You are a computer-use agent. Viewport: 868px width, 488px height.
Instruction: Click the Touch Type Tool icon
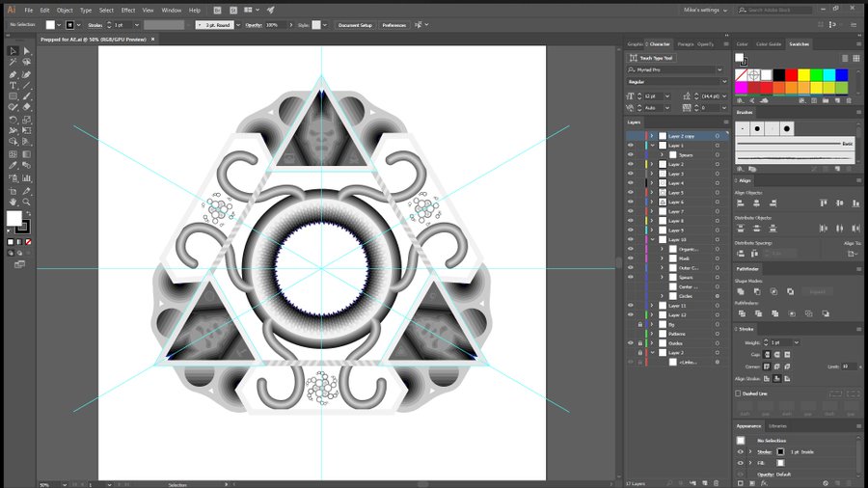(x=634, y=58)
